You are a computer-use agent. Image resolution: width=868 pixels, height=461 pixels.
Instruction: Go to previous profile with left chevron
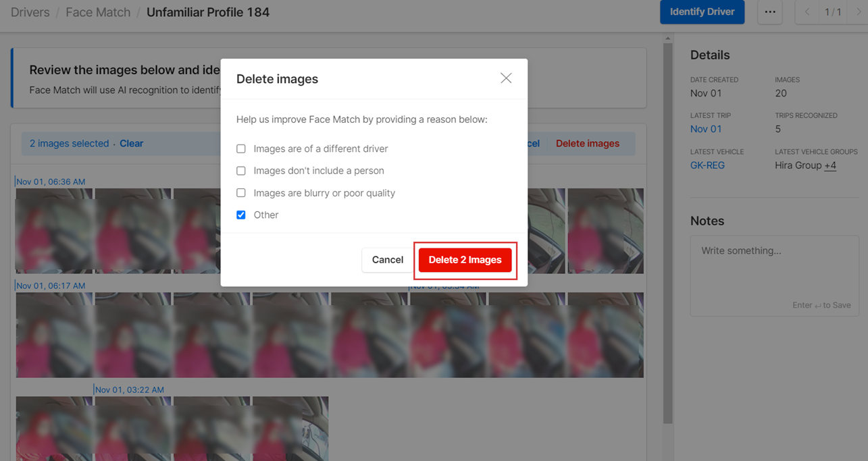coord(807,12)
